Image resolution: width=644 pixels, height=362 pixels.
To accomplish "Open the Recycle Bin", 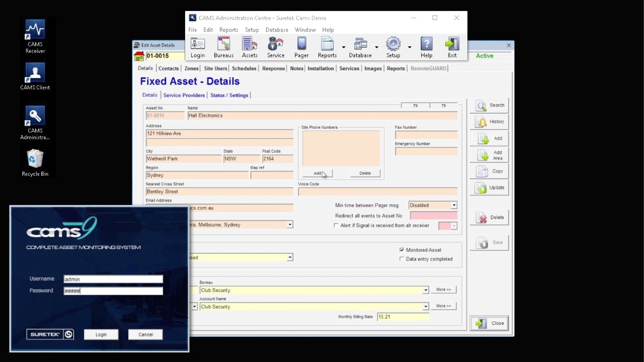I will 35,163.
